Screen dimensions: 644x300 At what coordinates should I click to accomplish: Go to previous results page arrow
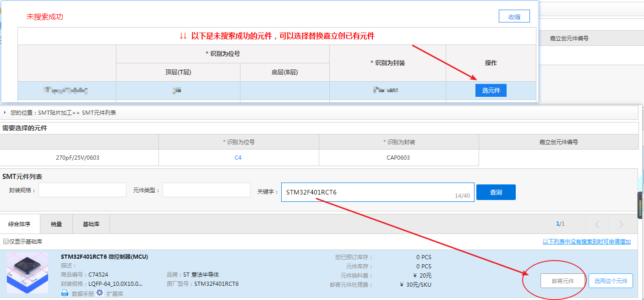(x=597, y=224)
